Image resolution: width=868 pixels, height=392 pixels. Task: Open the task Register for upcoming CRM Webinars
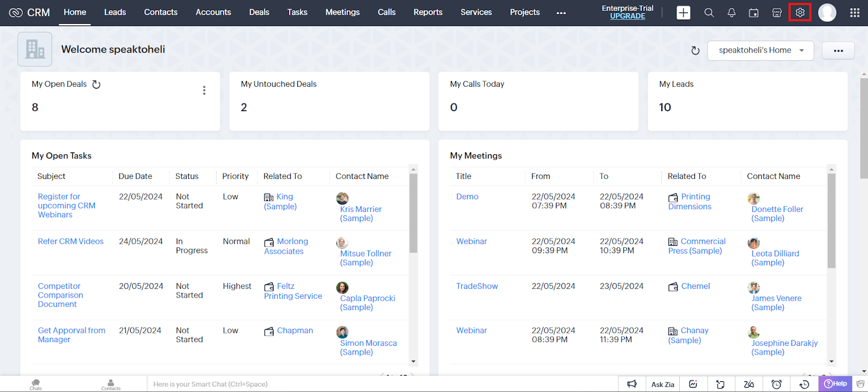point(67,205)
